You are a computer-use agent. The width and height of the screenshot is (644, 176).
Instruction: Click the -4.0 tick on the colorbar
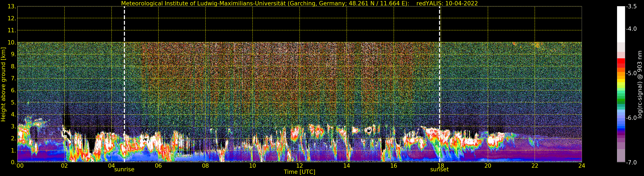pos(632,29)
